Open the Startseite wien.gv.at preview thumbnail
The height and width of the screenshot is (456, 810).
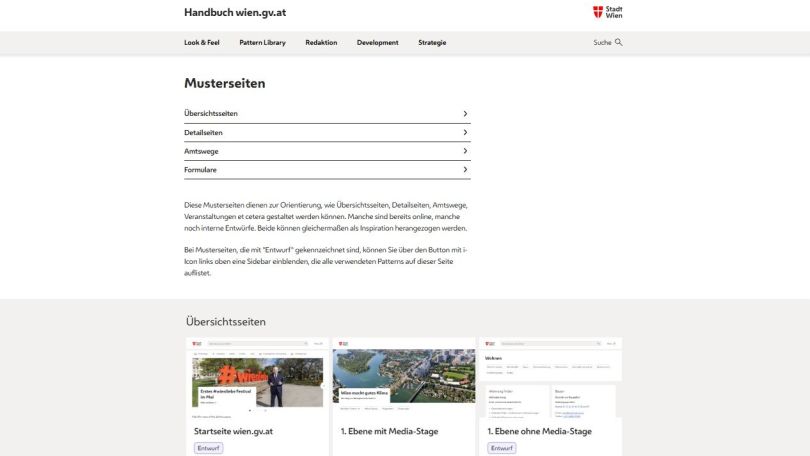click(x=257, y=378)
